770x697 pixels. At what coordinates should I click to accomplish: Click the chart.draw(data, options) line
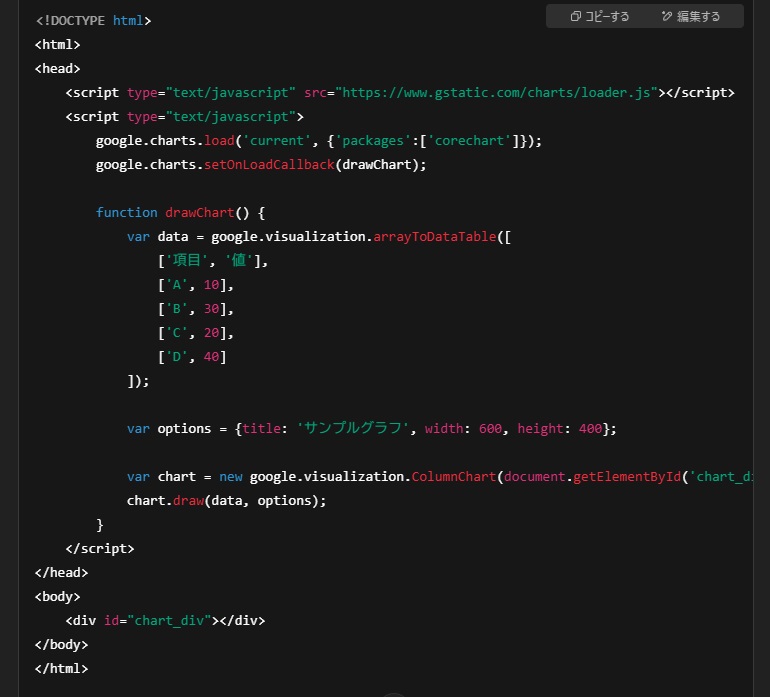[x=226, y=501]
